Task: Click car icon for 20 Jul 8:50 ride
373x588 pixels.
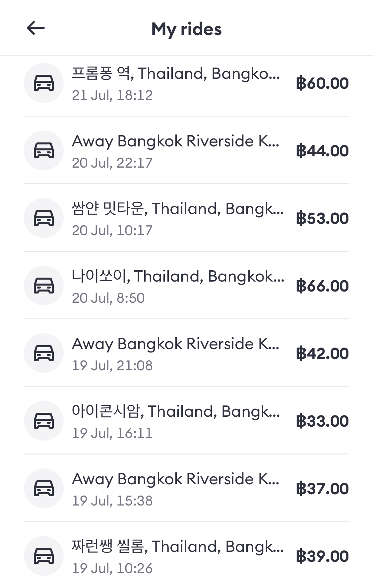Action: pos(44,286)
